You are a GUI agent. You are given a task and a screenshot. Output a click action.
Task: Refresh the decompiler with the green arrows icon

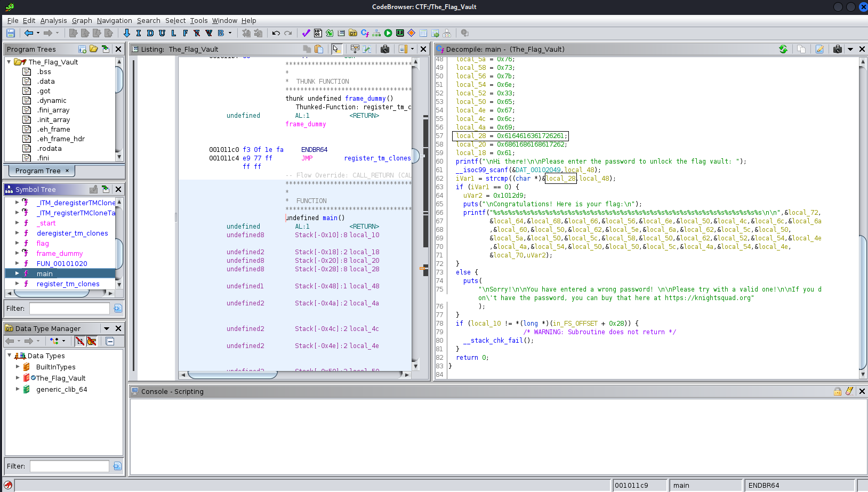click(783, 49)
